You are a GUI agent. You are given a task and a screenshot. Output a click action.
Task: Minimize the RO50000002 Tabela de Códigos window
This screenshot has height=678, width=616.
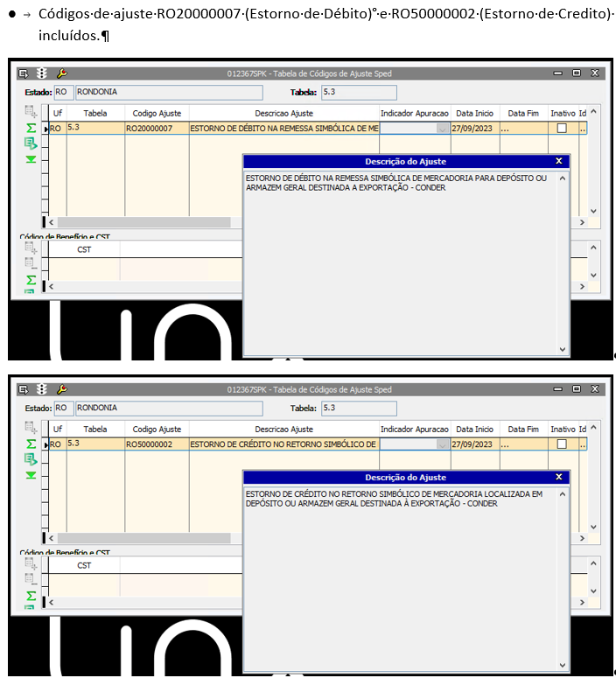tap(558, 389)
